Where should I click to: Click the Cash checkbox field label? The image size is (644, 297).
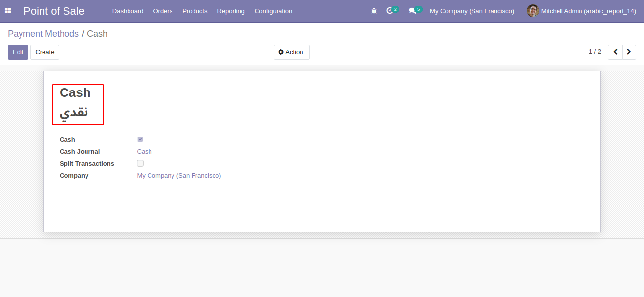(x=67, y=139)
